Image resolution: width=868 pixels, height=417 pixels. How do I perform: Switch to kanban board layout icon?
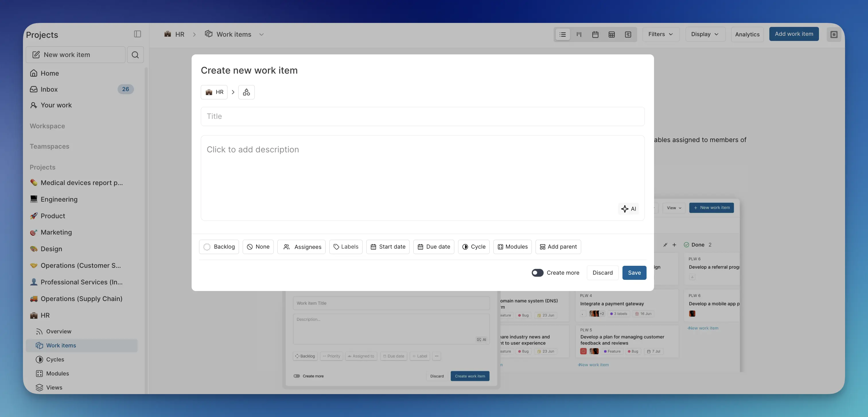point(579,34)
